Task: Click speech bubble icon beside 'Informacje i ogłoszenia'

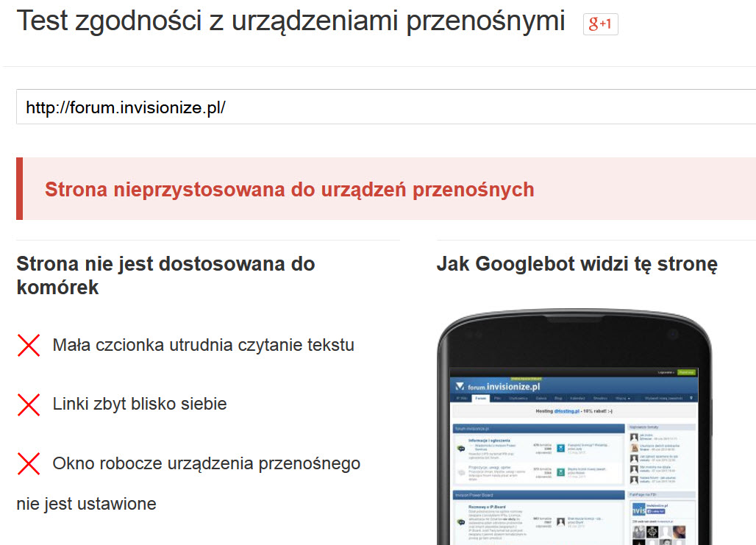Action: [x=460, y=447]
